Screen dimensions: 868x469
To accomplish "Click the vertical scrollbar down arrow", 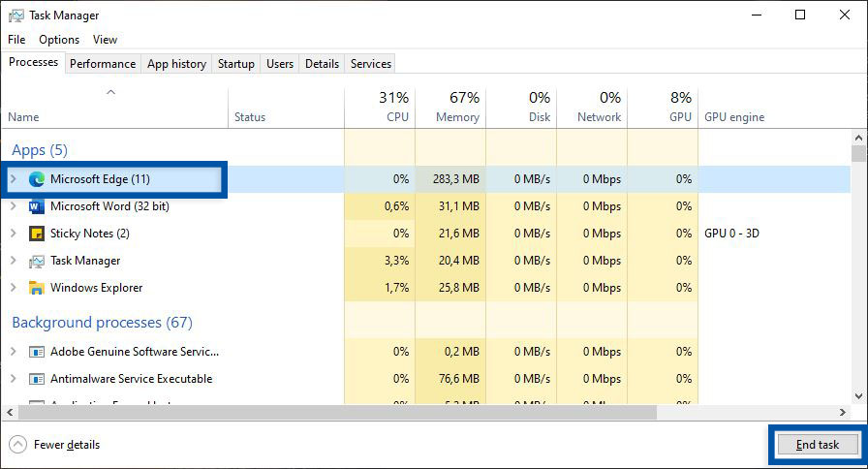I will 858,396.
